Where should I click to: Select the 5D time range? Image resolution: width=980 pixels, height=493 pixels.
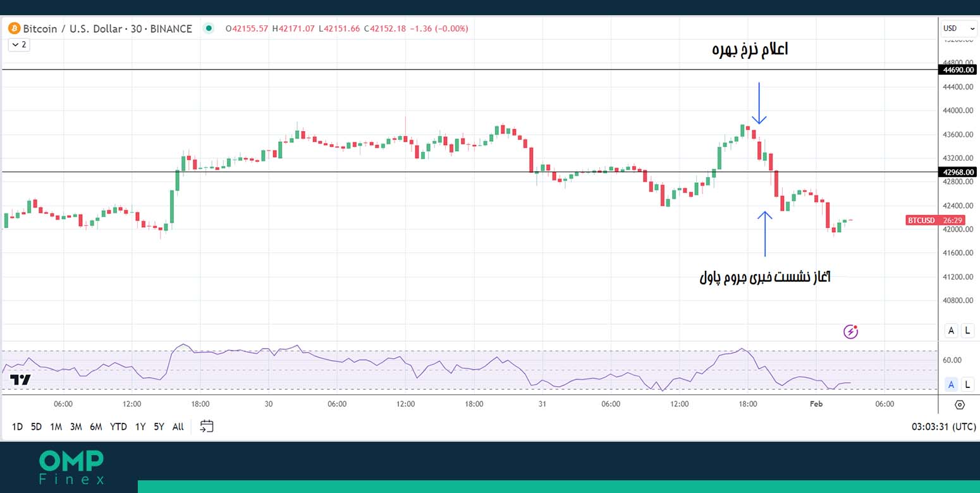click(36, 427)
